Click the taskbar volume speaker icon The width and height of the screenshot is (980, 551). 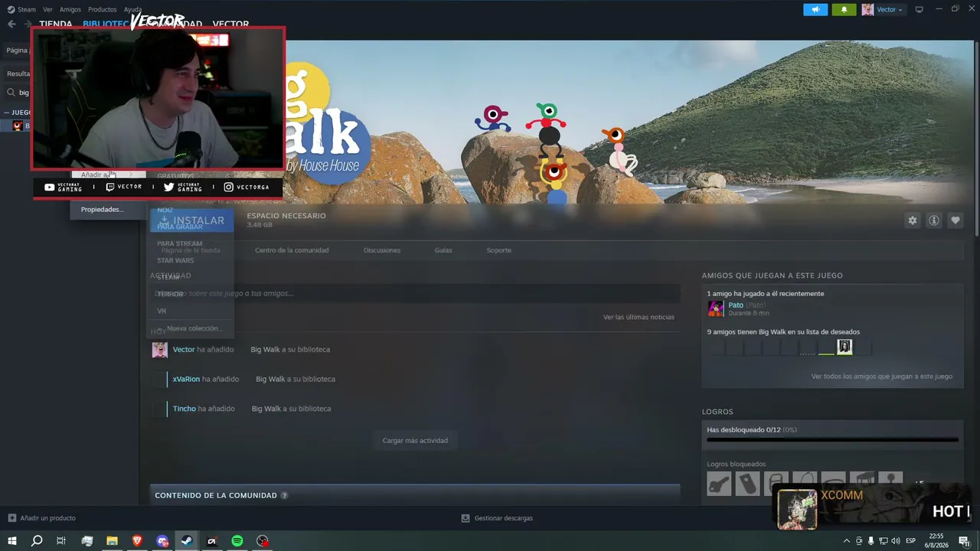895,541
